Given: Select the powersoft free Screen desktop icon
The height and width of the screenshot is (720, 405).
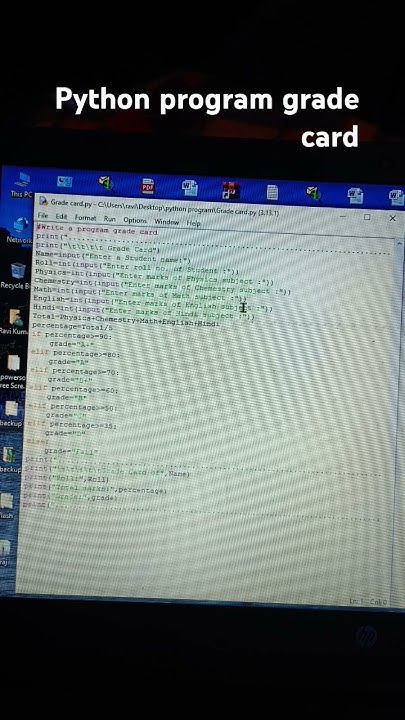Looking at the screenshot, I should (x=13, y=372).
